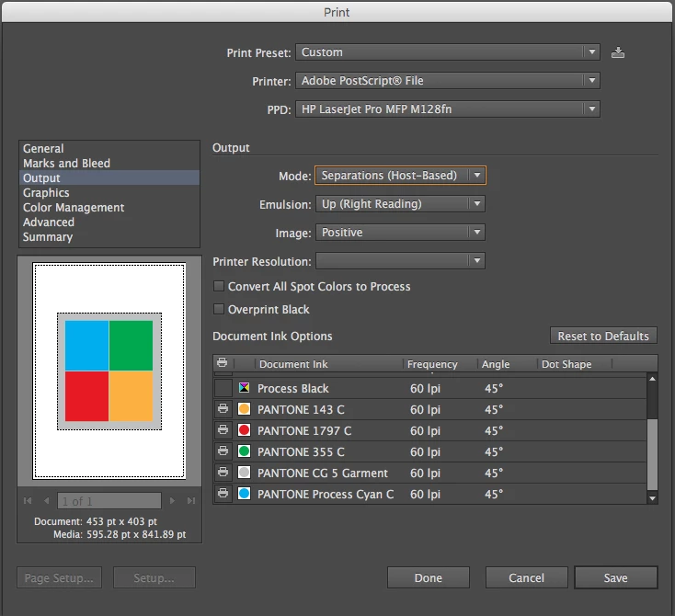
Task: Toggle printer icon for PANTONE 1797 C
Action: (x=223, y=429)
